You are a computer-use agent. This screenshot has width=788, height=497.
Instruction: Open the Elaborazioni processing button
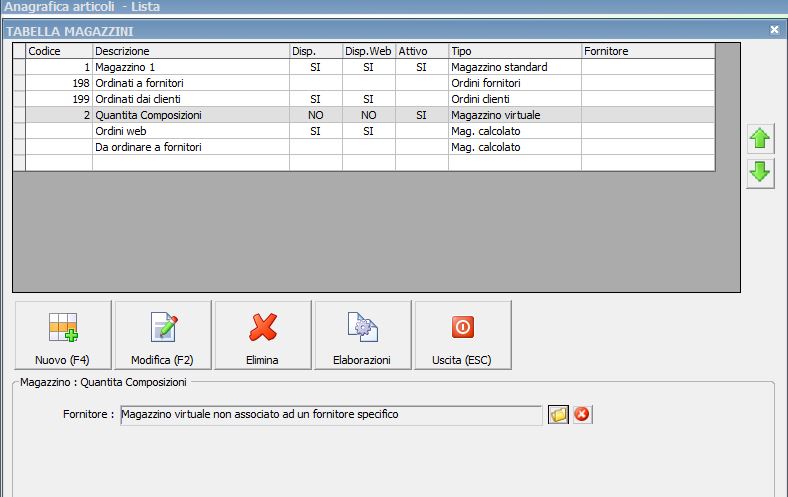(362, 335)
